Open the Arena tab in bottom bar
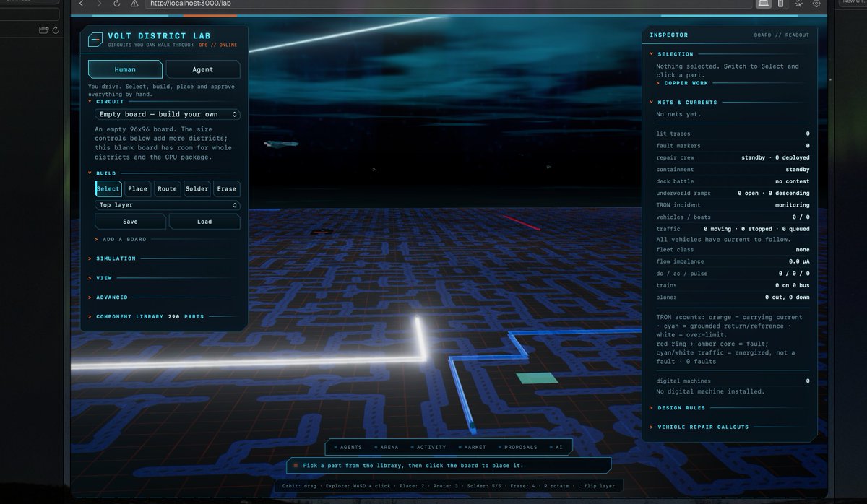 [x=387, y=447]
